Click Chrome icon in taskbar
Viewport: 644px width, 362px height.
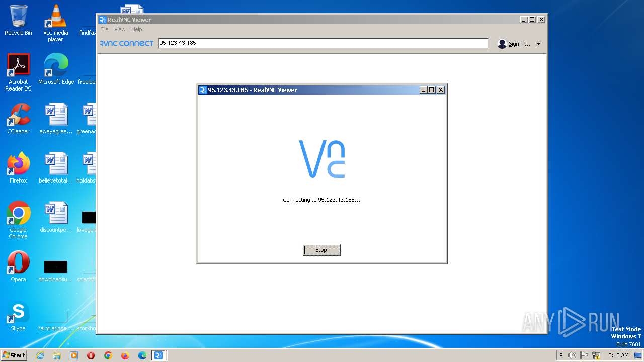tap(108, 355)
